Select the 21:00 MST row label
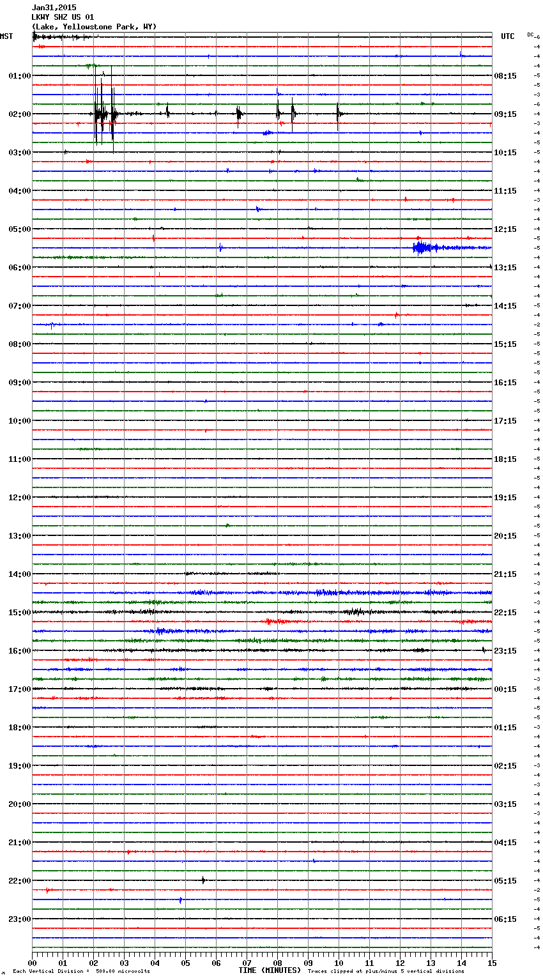Screen dimensions: 543x980 (x=20, y=843)
